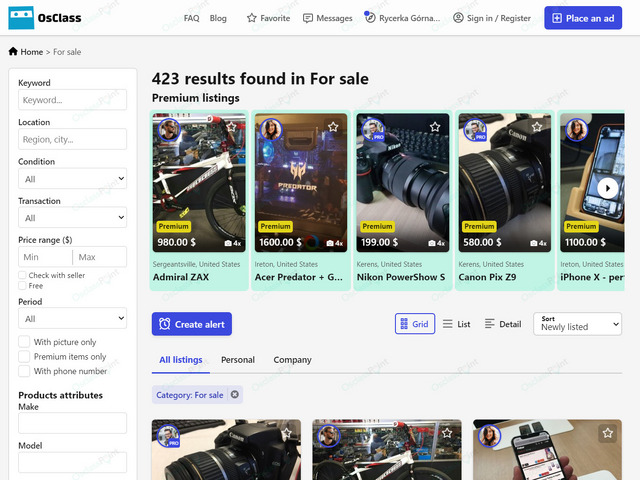Click seller avatar on iPhone X premium card
Image resolution: width=640 pixels, height=480 pixels.
point(576,130)
